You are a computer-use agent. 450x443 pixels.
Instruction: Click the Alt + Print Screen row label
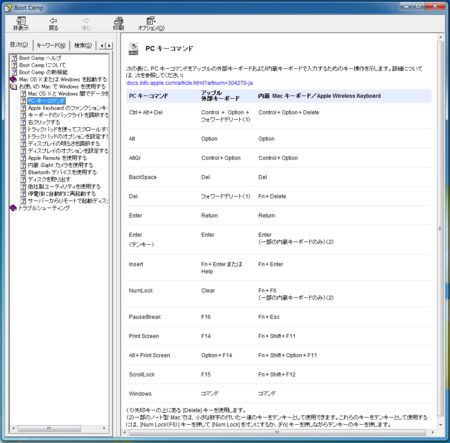click(149, 356)
